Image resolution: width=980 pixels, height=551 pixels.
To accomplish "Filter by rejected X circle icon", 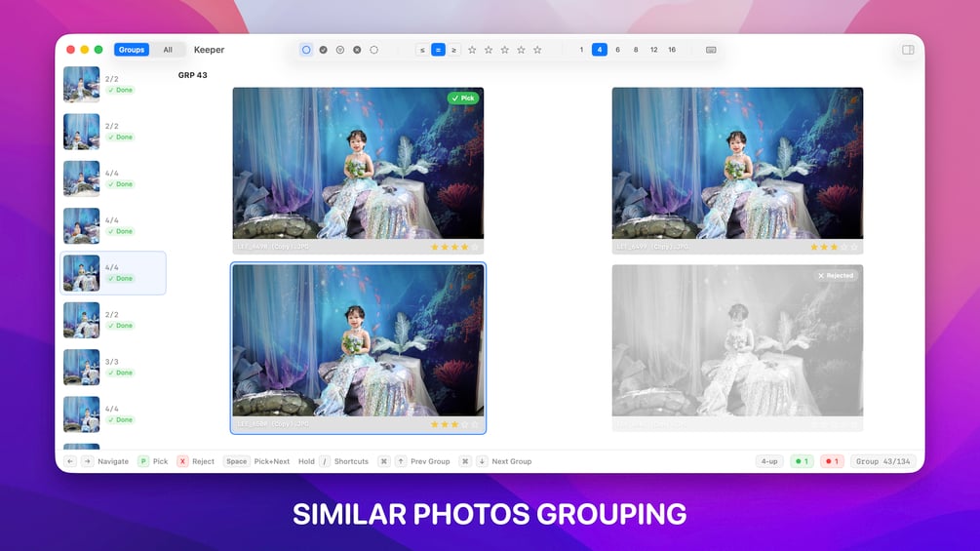I will [x=357, y=50].
